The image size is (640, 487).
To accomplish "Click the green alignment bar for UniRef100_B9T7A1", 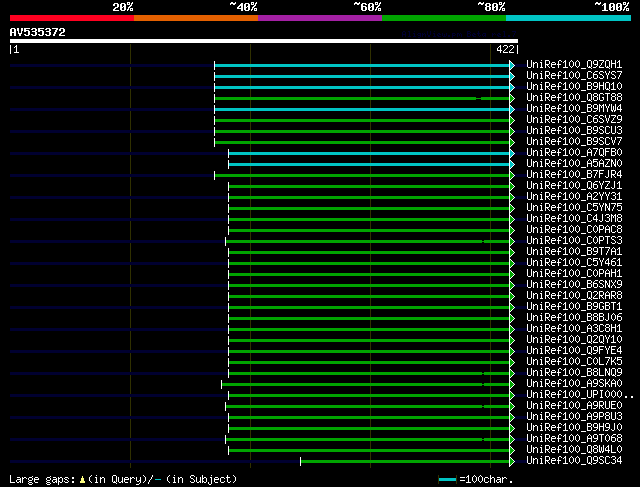I will (x=370, y=252).
